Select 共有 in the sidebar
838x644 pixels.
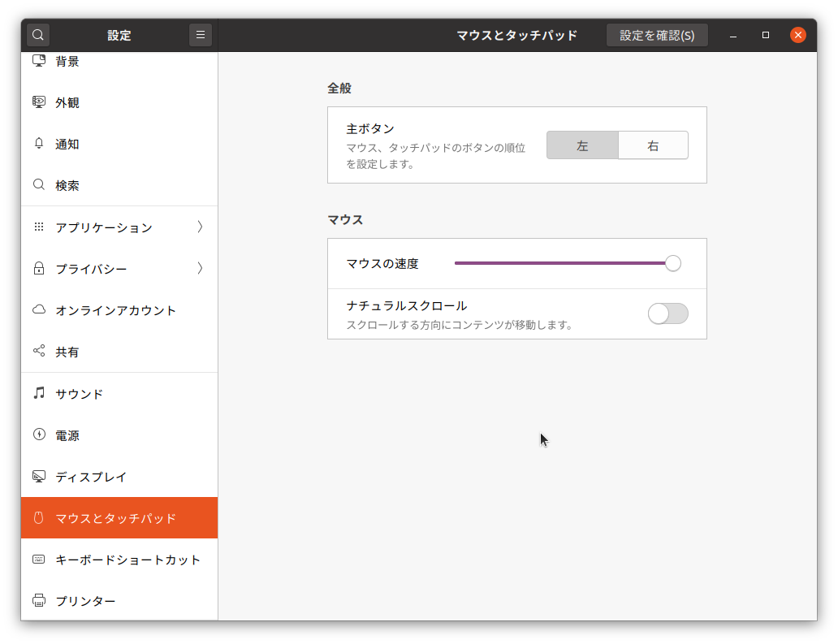(119, 352)
